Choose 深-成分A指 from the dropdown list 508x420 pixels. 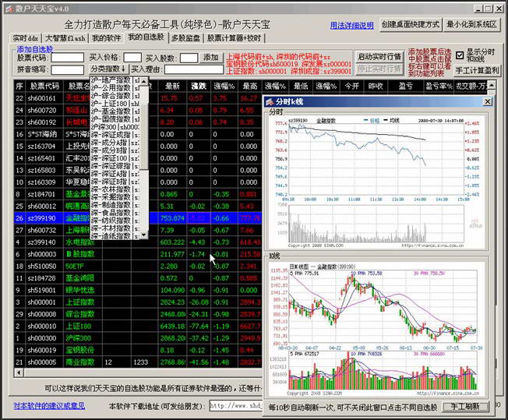click(115, 143)
